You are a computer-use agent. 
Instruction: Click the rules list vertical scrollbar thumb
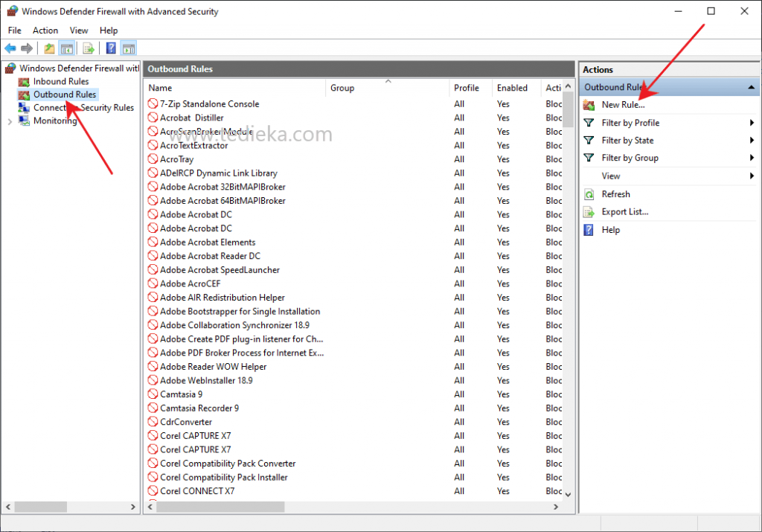click(568, 111)
